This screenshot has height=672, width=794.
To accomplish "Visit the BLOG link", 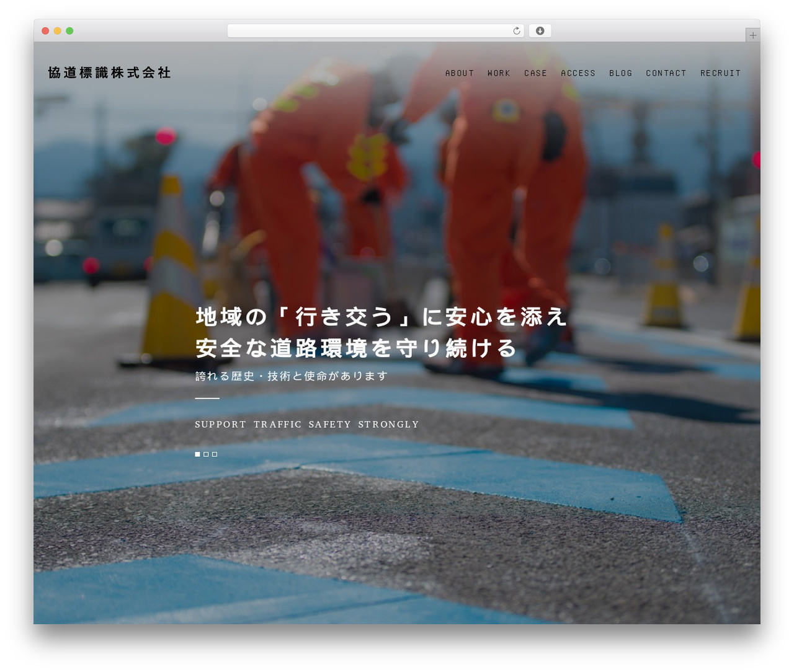I will tap(620, 73).
